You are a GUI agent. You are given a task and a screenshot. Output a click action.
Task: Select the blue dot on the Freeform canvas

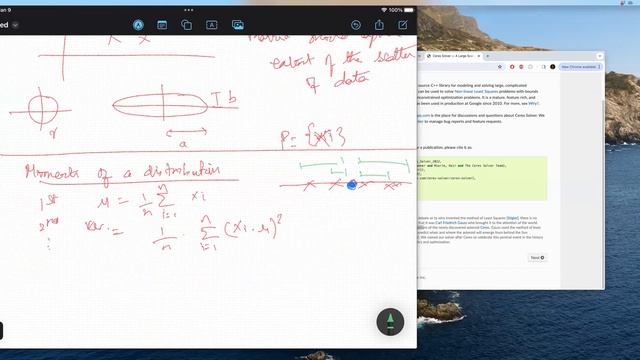351,185
